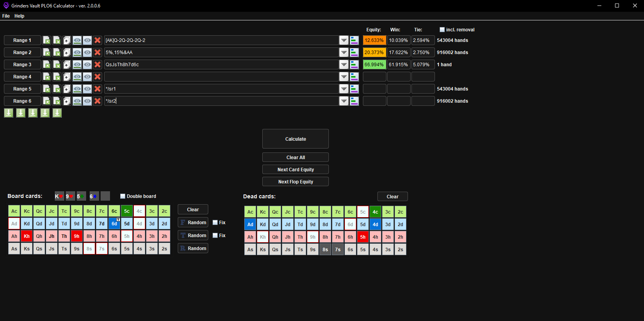Toggle the green-underlined eye icon for Range 4
The height and width of the screenshot is (321, 644).
[77, 77]
